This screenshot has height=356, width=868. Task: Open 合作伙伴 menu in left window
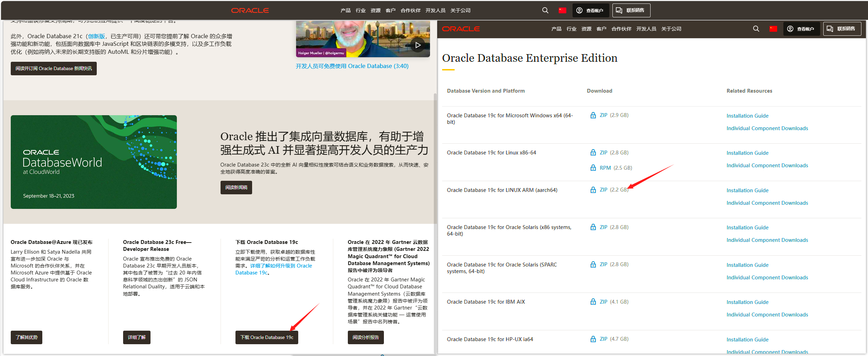point(411,10)
